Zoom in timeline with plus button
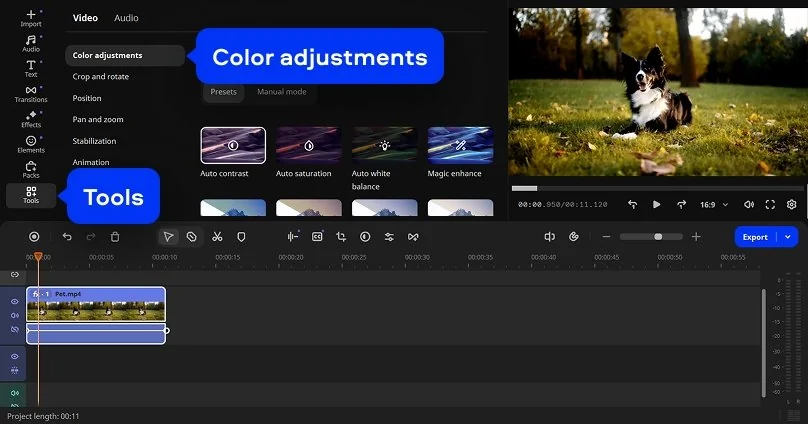This screenshot has height=424, width=808. click(x=696, y=236)
